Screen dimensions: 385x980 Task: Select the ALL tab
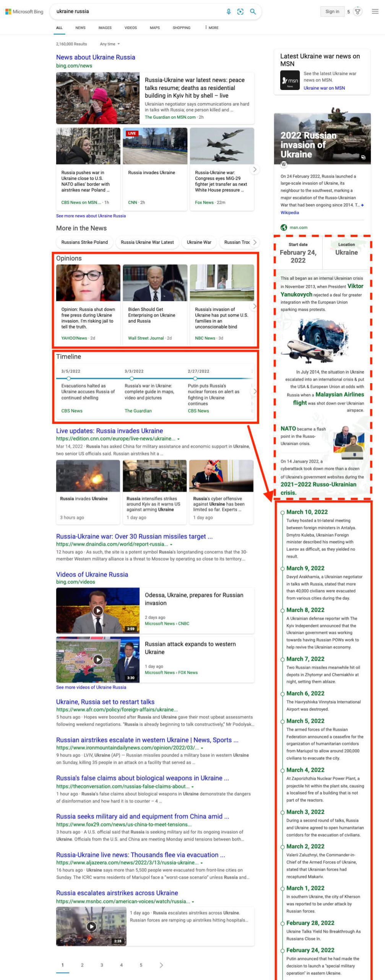point(59,28)
